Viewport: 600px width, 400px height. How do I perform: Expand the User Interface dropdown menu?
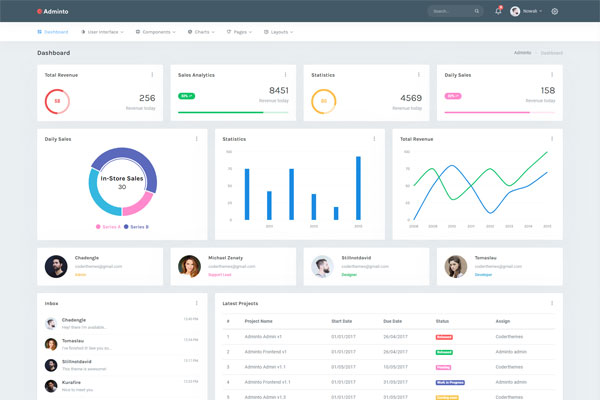tap(105, 32)
